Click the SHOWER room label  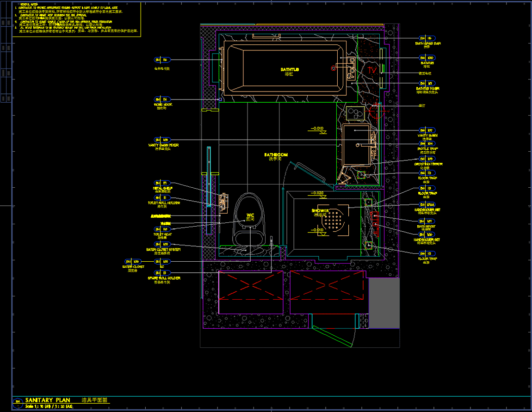320,211
